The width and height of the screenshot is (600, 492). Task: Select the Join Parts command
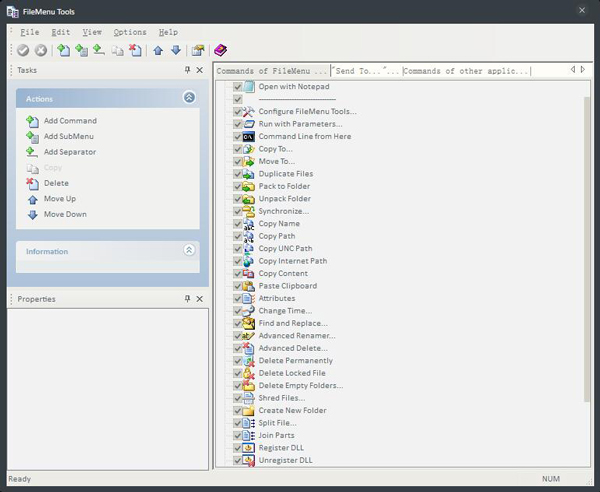coord(276,435)
